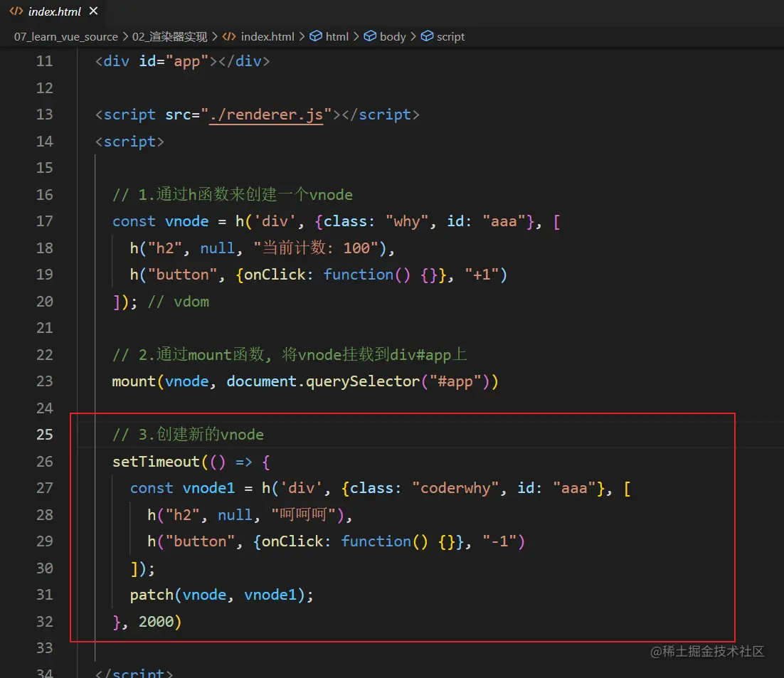Image resolution: width=784 pixels, height=678 pixels.
Task: Click 'patch' call on line 31
Action: point(152,595)
